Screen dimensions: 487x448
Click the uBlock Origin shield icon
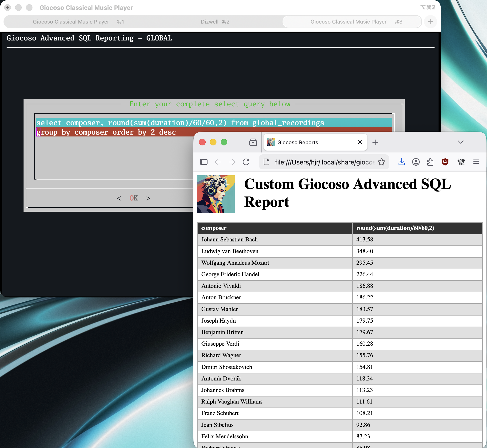445,162
